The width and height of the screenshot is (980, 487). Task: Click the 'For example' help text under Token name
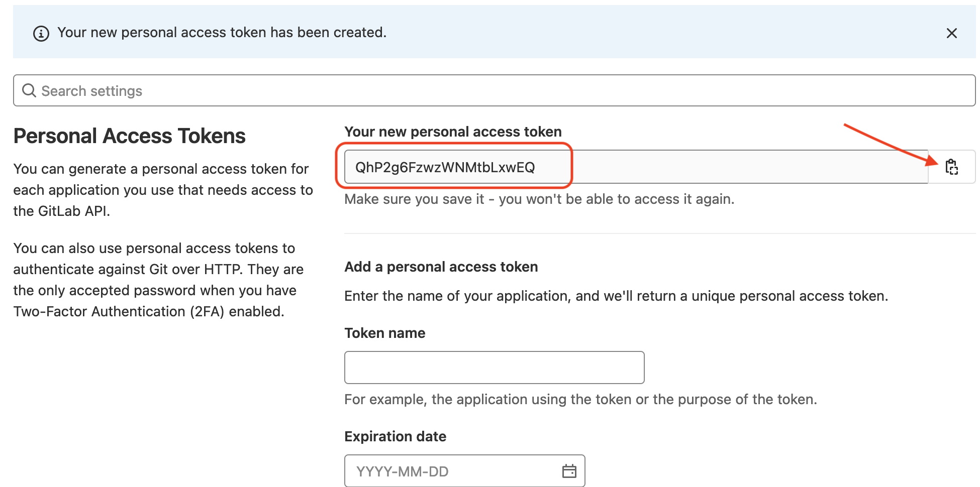580,399
